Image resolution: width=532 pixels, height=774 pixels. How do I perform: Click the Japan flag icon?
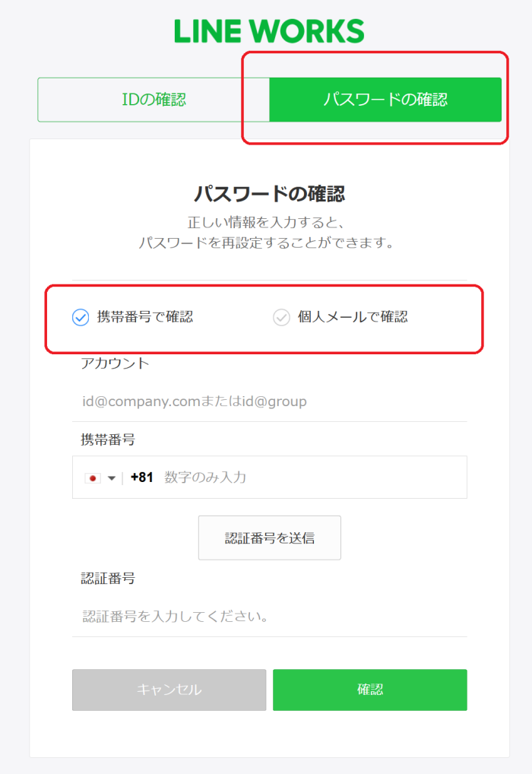92,477
